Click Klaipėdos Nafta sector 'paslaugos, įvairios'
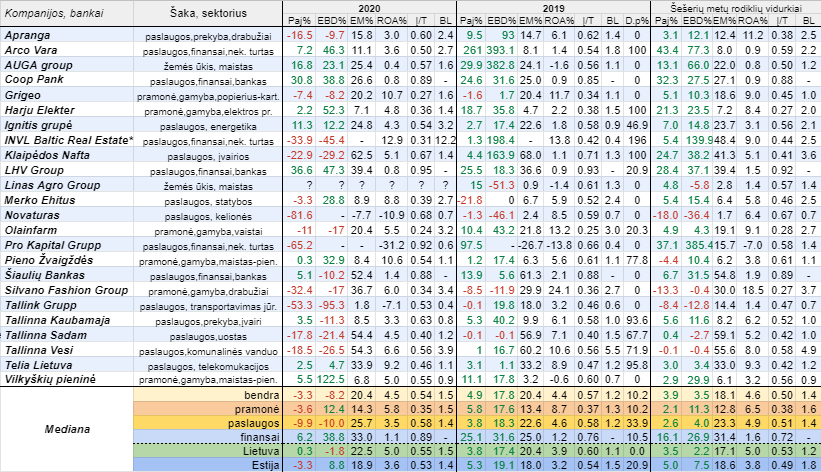This screenshot has width=821, height=472. click(208, 157)
